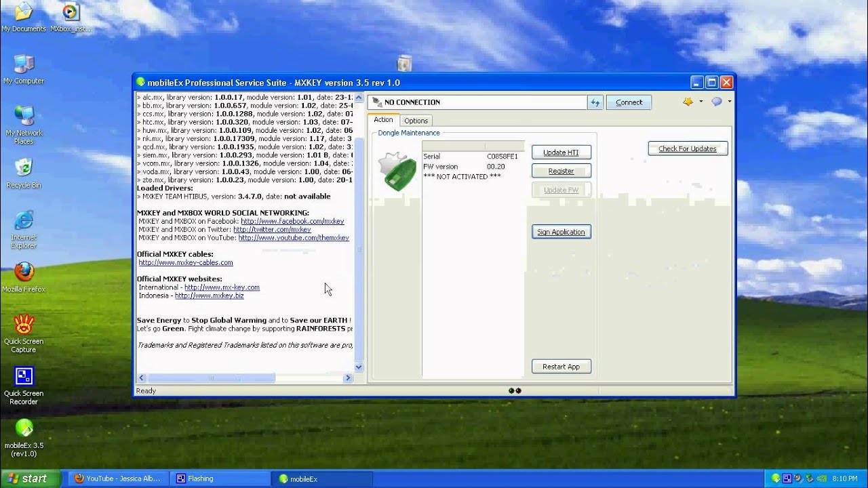Click the Check For Updates button
The image size is (868, 488).
[x=688, y=148]
